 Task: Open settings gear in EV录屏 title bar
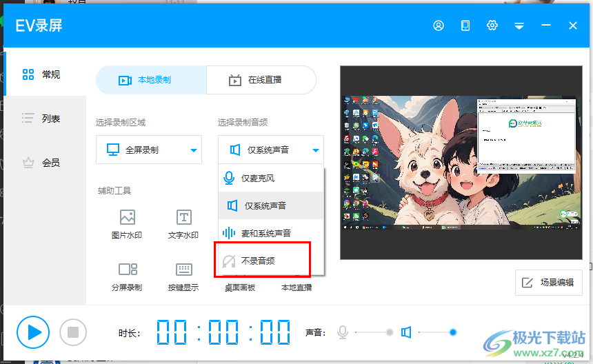click(x=492, y=26)
